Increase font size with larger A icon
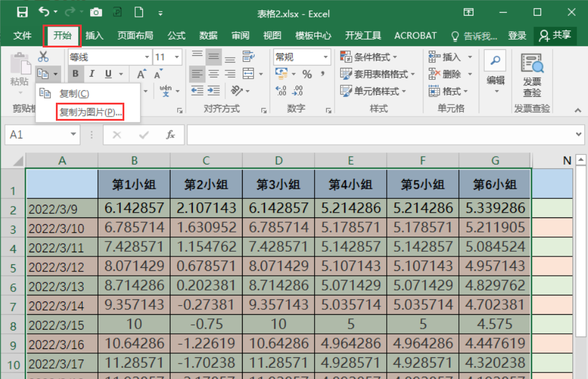 pos(141,74)
